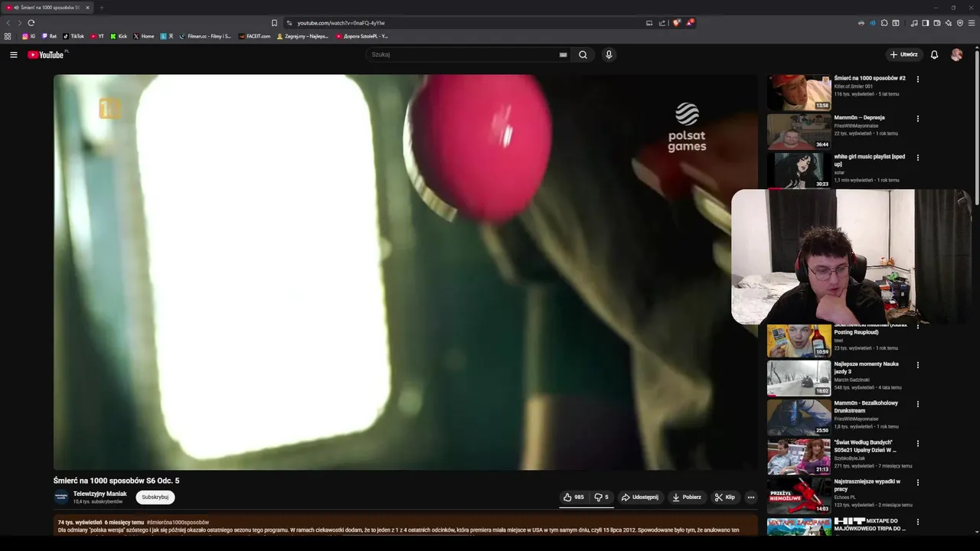980x551 pixels.
Task: Open the Brave wallet icon
Action: [x=937, y=23]
